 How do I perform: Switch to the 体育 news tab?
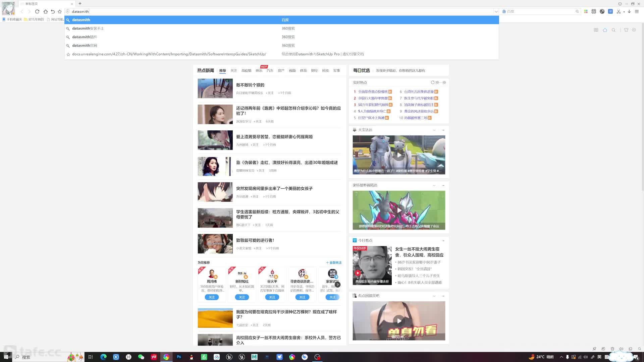coord(303,71)
